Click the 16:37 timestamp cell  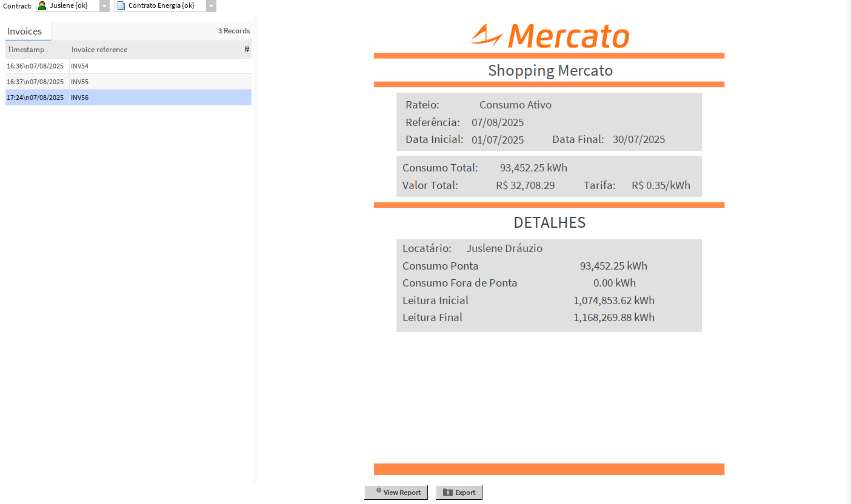pos(37,82)
